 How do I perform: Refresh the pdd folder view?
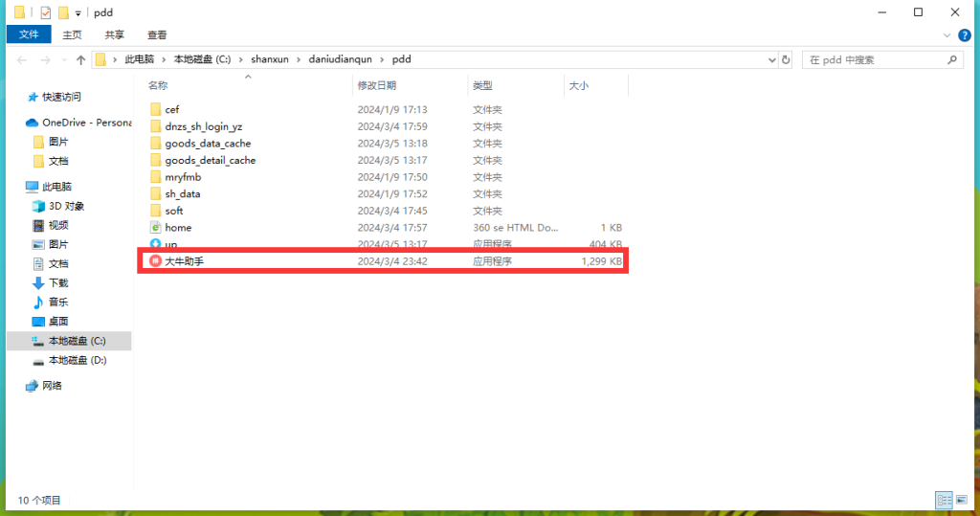786,60
